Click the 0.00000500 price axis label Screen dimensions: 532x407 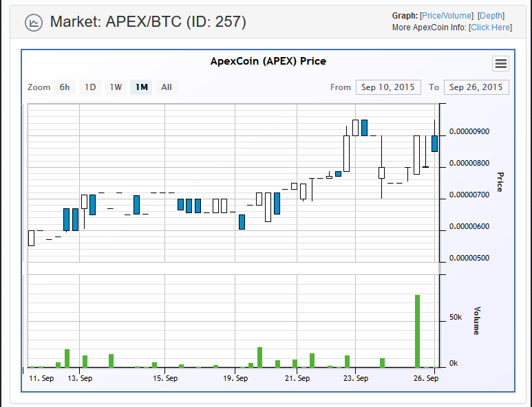coord(469,258)
